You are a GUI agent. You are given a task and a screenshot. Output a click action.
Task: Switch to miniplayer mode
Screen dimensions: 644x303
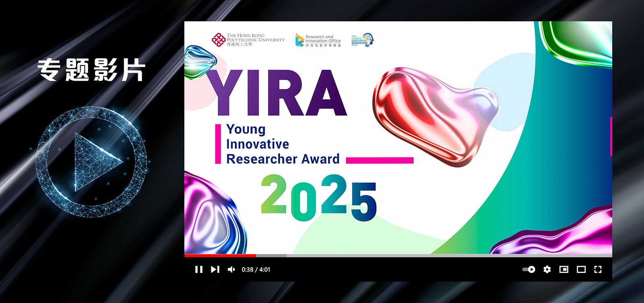(564, 270)
